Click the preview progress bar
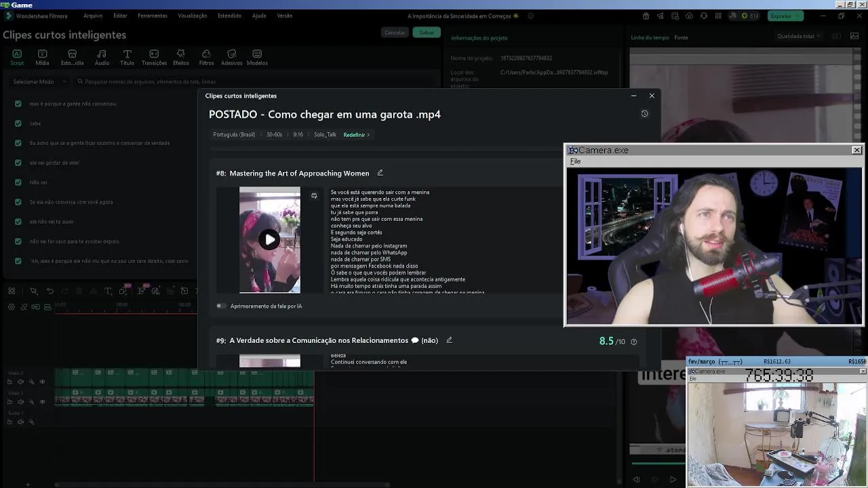 [658, 464]
